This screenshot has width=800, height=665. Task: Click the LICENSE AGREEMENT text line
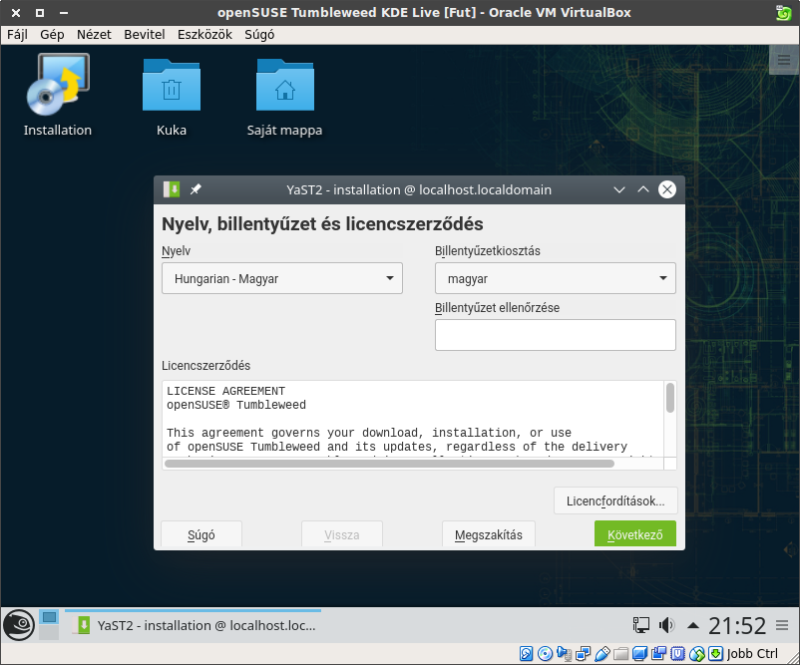point(226,391)
